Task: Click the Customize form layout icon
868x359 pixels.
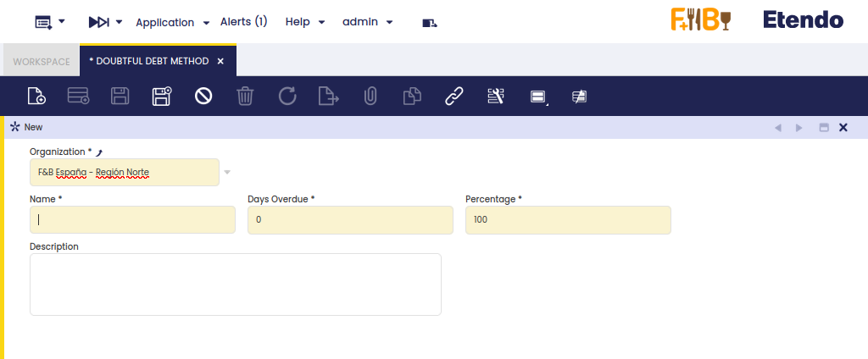Action: (x=495, y=97)
